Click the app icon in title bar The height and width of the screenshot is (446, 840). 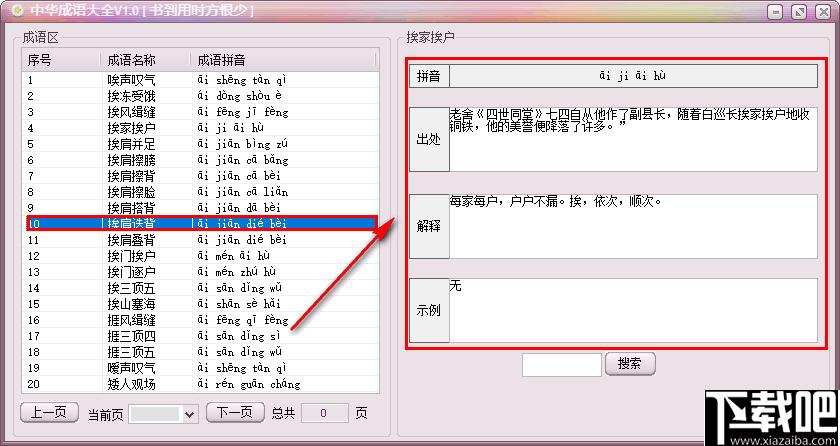(x=17, y=10)
